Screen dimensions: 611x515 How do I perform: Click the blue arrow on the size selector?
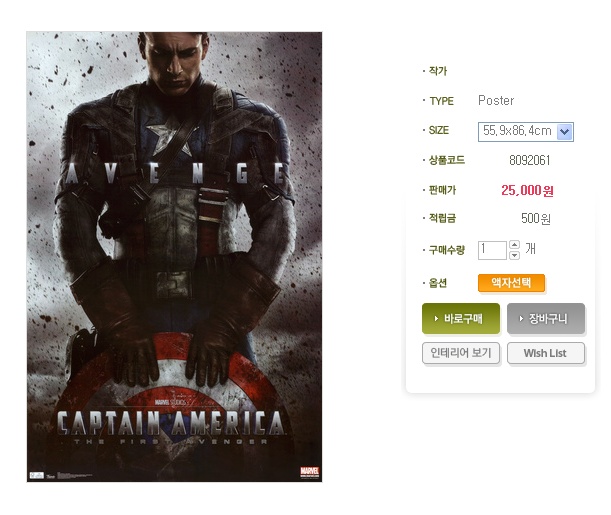(565, 132)
